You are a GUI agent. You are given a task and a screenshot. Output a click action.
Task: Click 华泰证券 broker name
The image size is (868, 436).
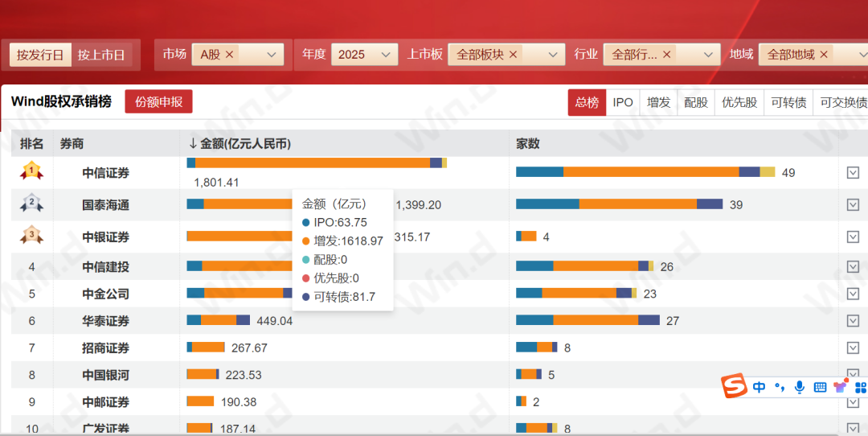106,321
